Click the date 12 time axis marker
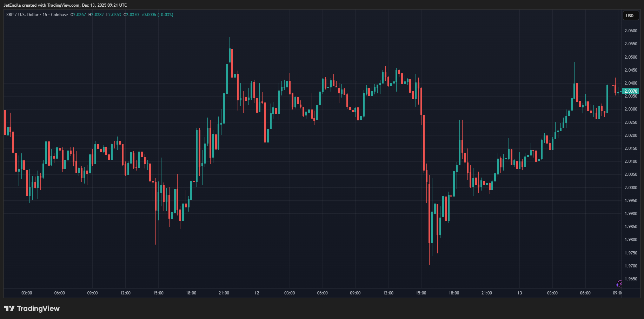The height and width of the screenshot is (319, 644). [x=257, y=293]
